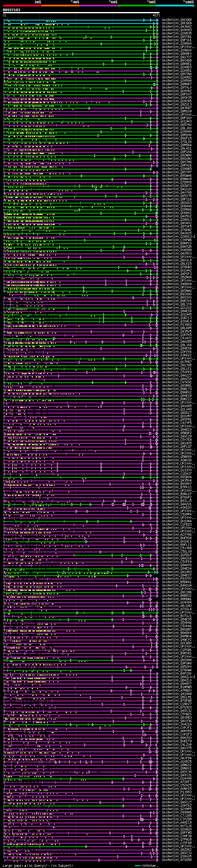Viewport: 197px width, 868px height.
Task: Click the UniRef100_Q39005 subject label
Action: pos(177,856)
